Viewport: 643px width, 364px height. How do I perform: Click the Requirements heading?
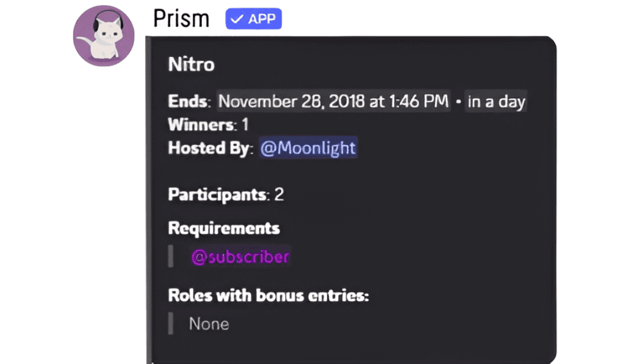tap(224, 228)
